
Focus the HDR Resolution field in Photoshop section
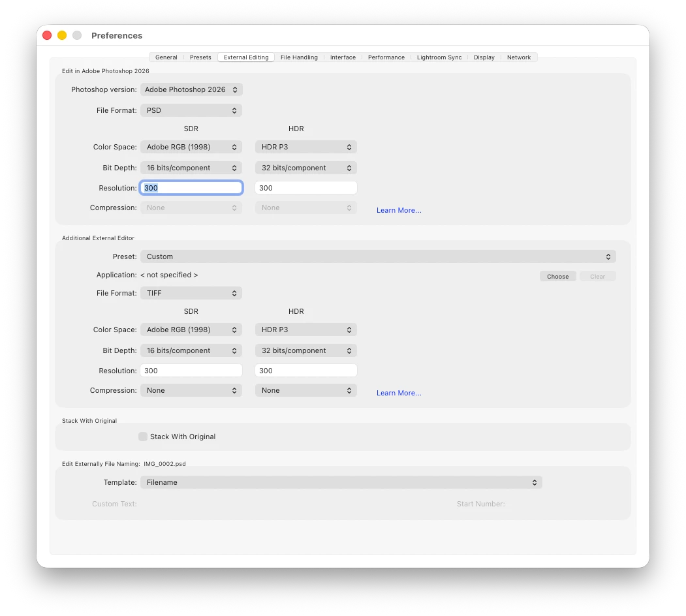pos(306,188)
